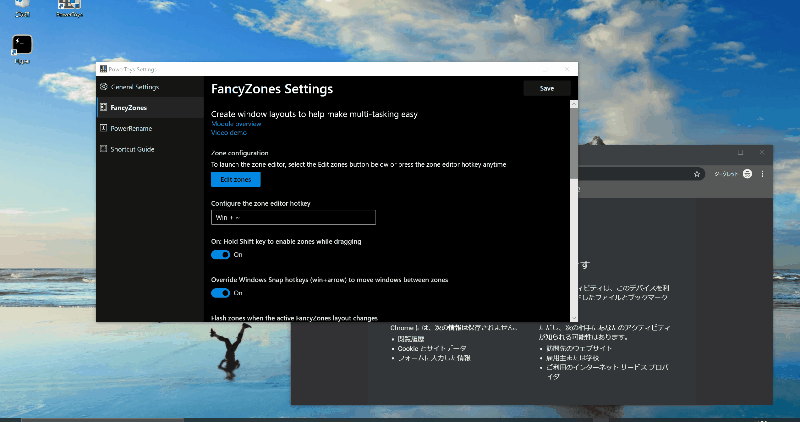This screenshot has height=422, width=800.
Task: Click the PowerToys Settings title bar logo
Action: (104, 69)
